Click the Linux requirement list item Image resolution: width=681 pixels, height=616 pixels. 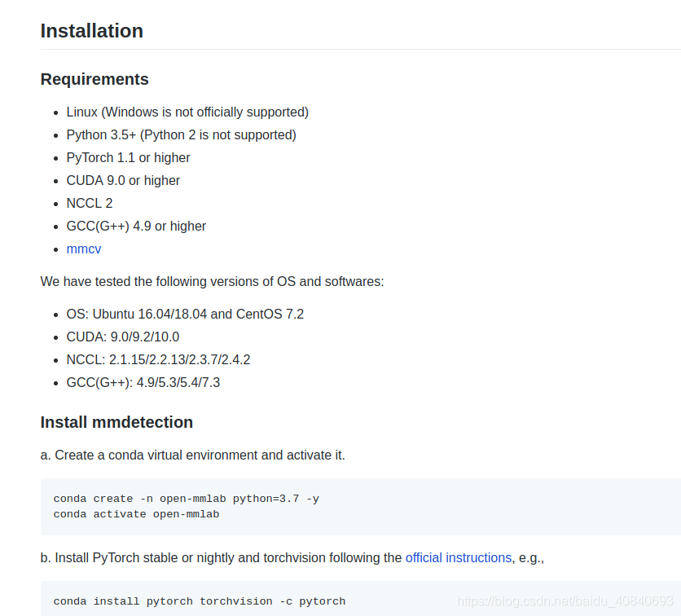(187, 112)
